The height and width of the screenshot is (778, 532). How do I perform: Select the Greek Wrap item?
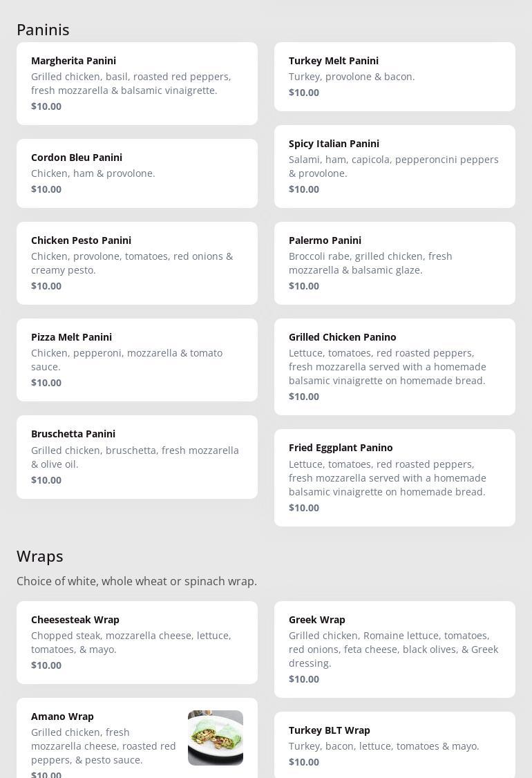click(395, 649)
